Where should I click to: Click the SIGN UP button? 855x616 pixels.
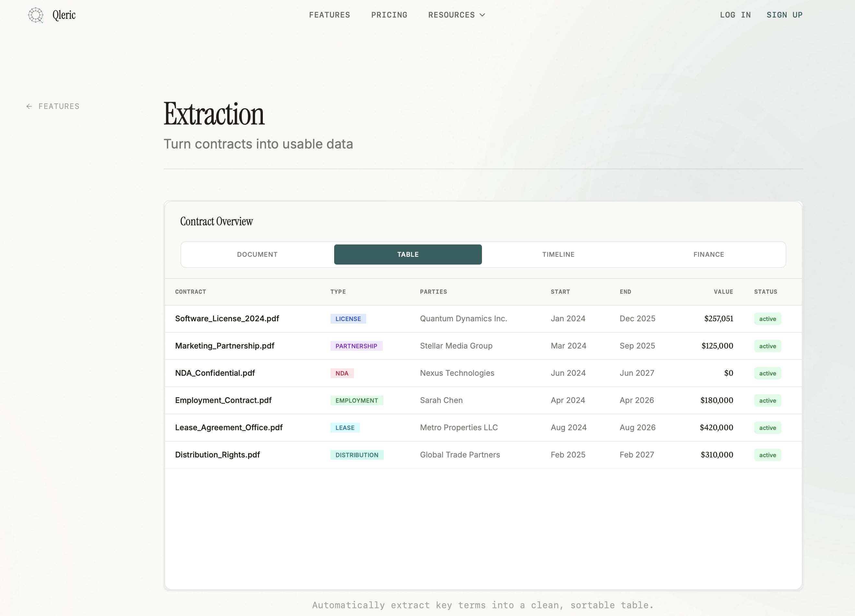784,15
